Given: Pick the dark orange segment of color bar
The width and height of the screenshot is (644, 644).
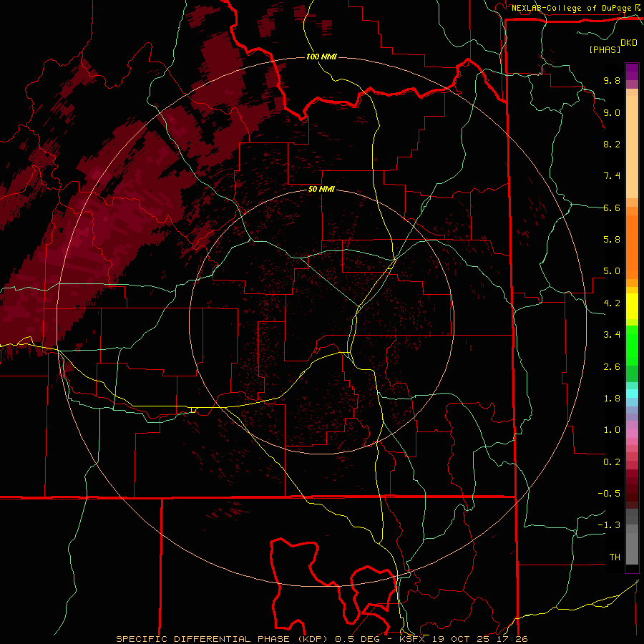Looking at the screenshot, I should pos(632,247).
